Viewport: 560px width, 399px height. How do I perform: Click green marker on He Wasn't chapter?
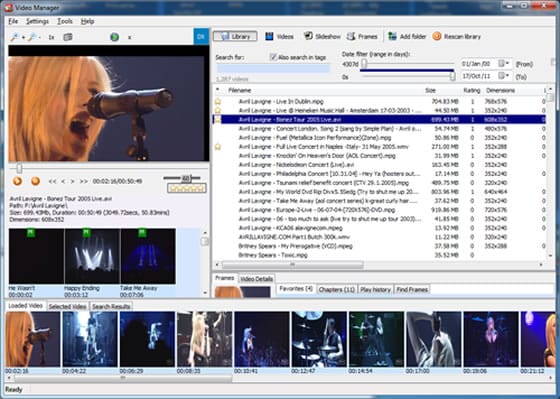click(31, 233)
